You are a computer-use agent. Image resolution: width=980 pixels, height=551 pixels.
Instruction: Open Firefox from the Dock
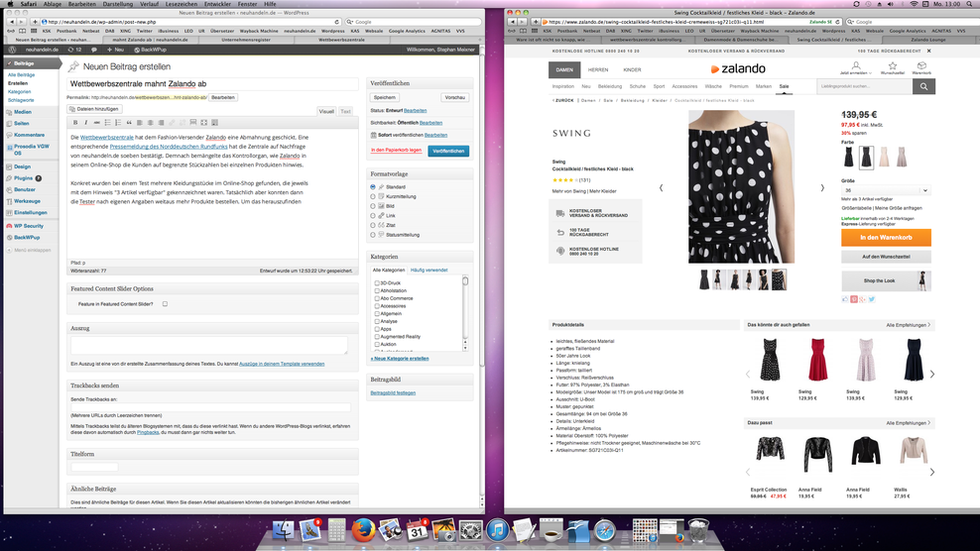(x=363, y=531)
